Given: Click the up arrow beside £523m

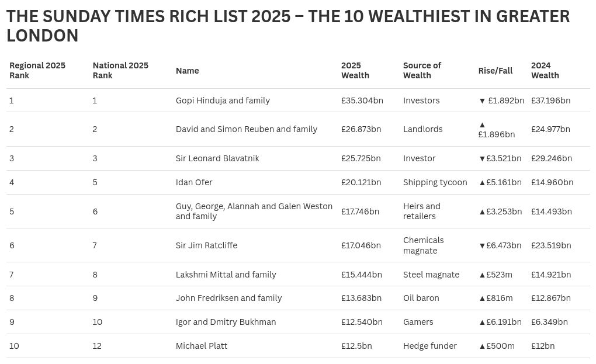Looking at the screenshot, I should tap(482, 275).
